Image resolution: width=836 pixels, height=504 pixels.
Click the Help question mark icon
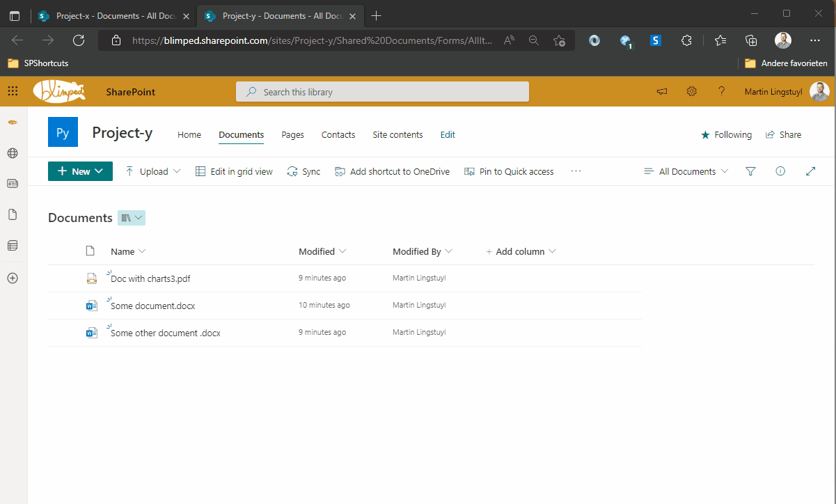click(x=721, y=91)
